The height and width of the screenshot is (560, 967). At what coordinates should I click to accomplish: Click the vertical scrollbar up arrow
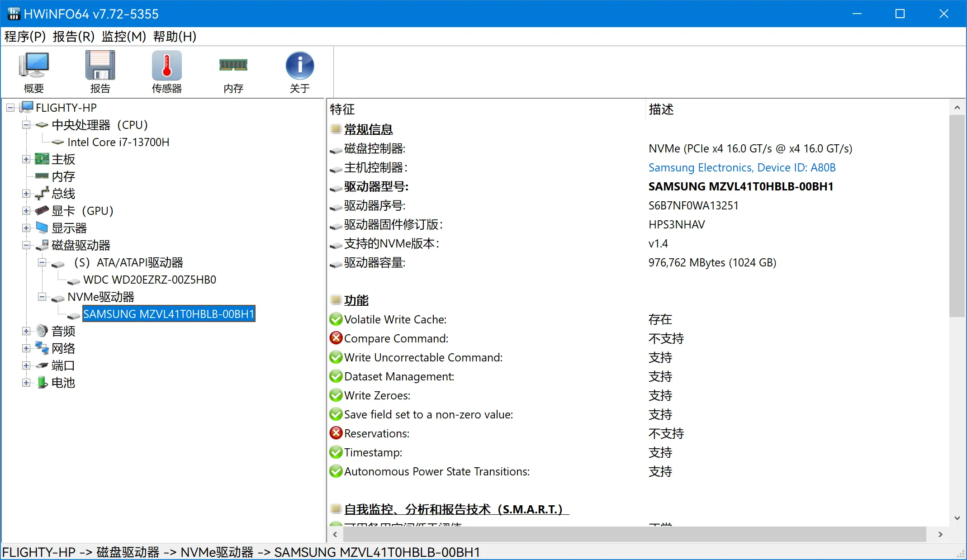tap(957, 107)
